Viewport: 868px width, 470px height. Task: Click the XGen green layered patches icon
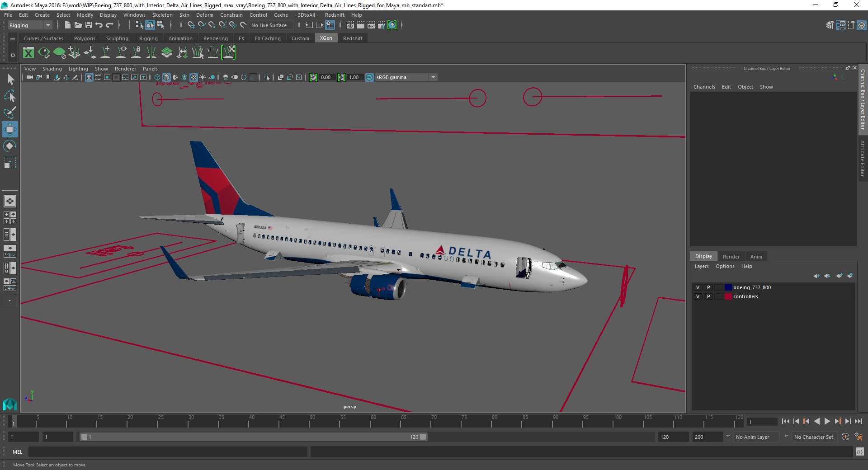(x=167, y=53)
